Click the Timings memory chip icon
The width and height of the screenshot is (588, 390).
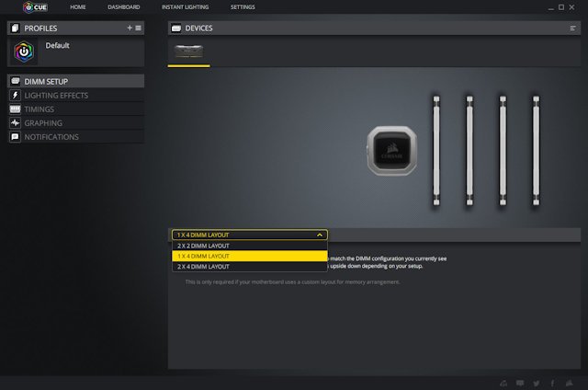15,109
